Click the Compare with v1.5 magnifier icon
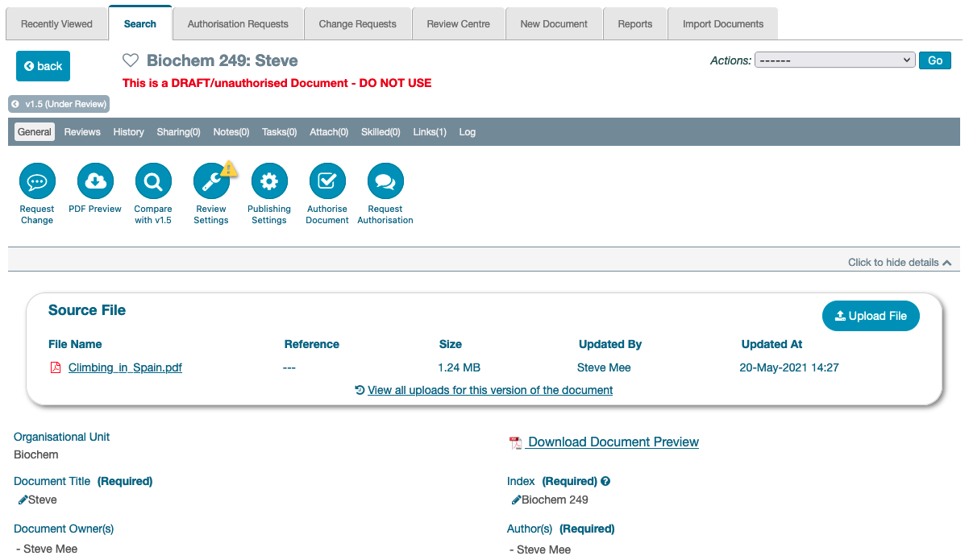The width and height of the screenshot is (969, 560). 153,181
